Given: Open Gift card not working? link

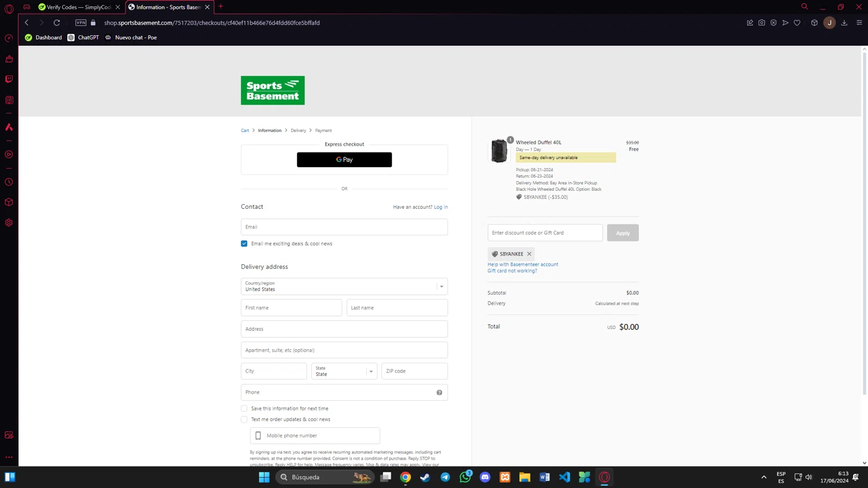Looking at the screenshot, I should [512, 271].
